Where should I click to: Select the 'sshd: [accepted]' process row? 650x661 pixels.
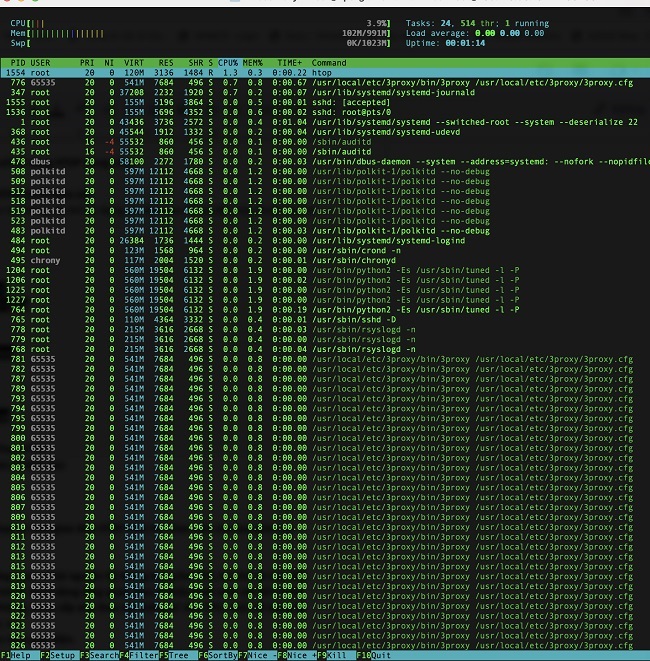[325, 102]
